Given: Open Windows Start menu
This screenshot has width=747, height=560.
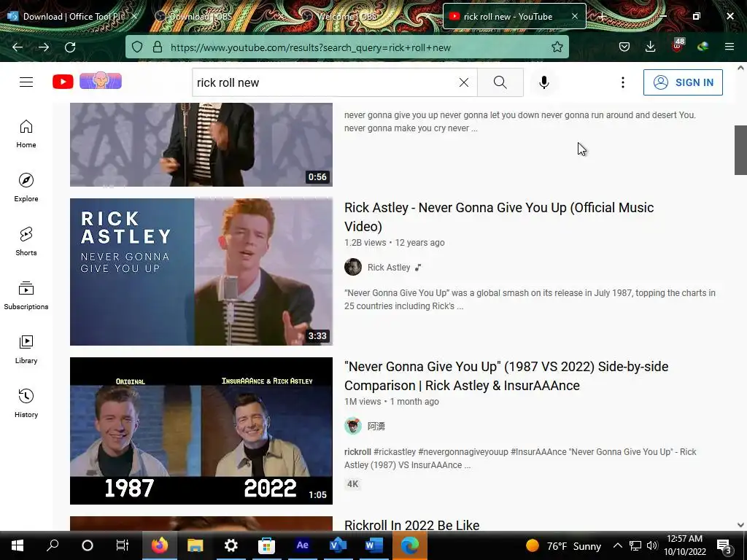Looking at the screenshot, I should click(x=18, y=545).
